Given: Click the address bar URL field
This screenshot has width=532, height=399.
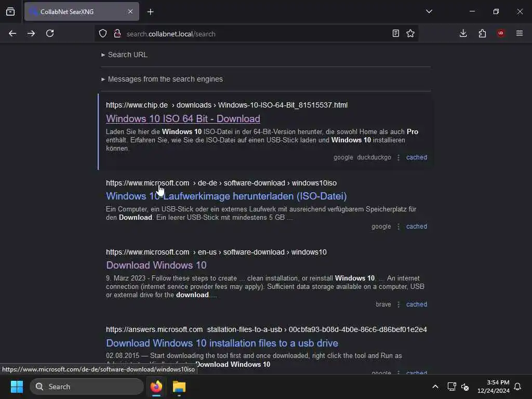Looking at the screenshot, I should 256,34.
